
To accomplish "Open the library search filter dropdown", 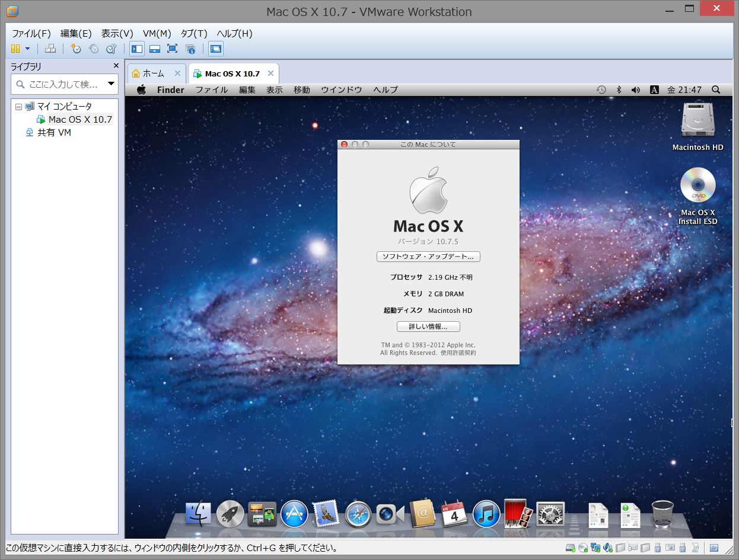I will click(111, 84).
